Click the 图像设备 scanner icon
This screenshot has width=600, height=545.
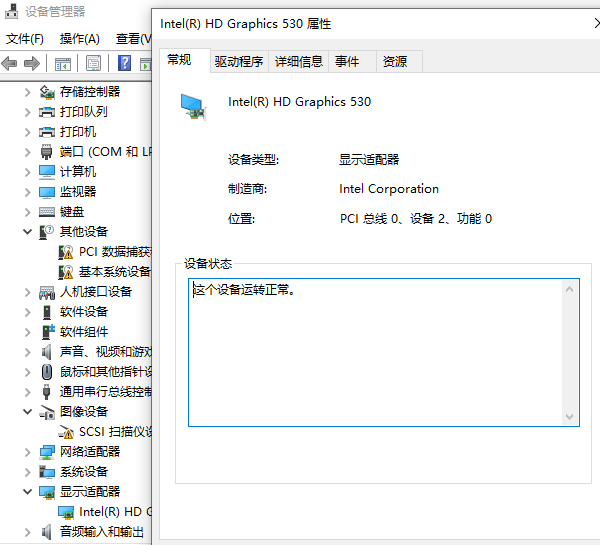pyautogui.click(x=47, y=412)
